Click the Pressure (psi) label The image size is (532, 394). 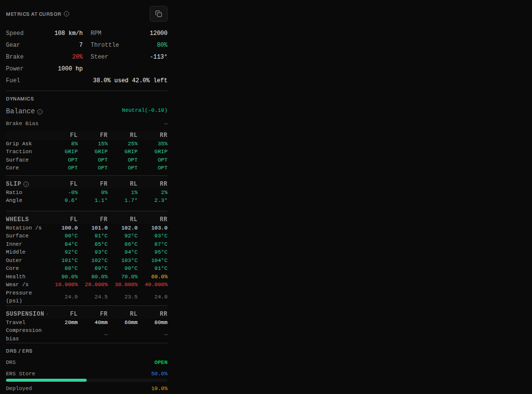point(19,297)
